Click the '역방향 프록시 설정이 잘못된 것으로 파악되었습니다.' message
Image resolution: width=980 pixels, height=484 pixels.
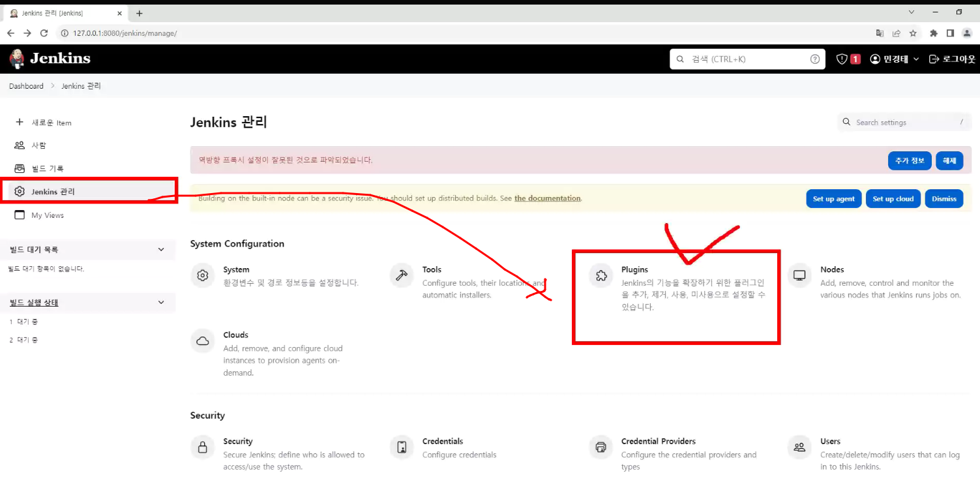pos(286,160)
